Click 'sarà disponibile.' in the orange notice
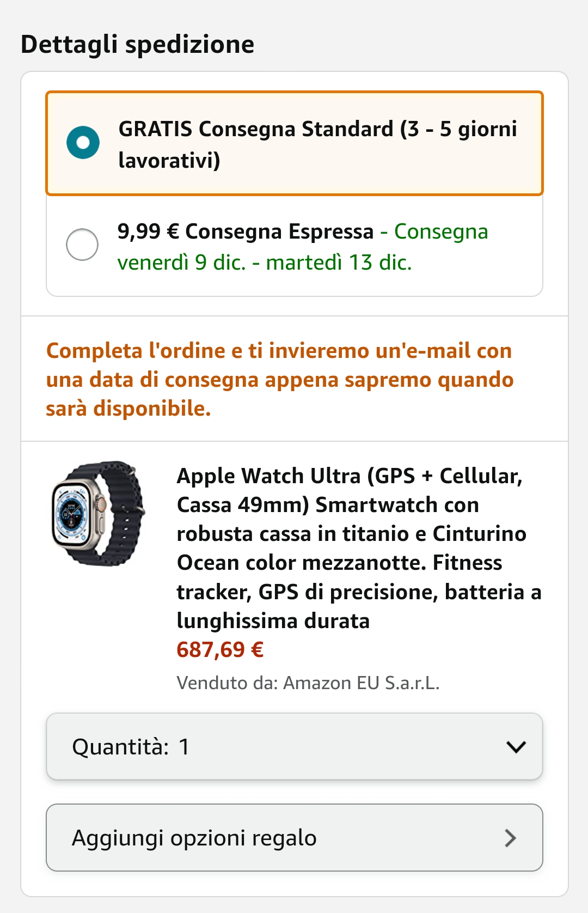 point(128,409)
